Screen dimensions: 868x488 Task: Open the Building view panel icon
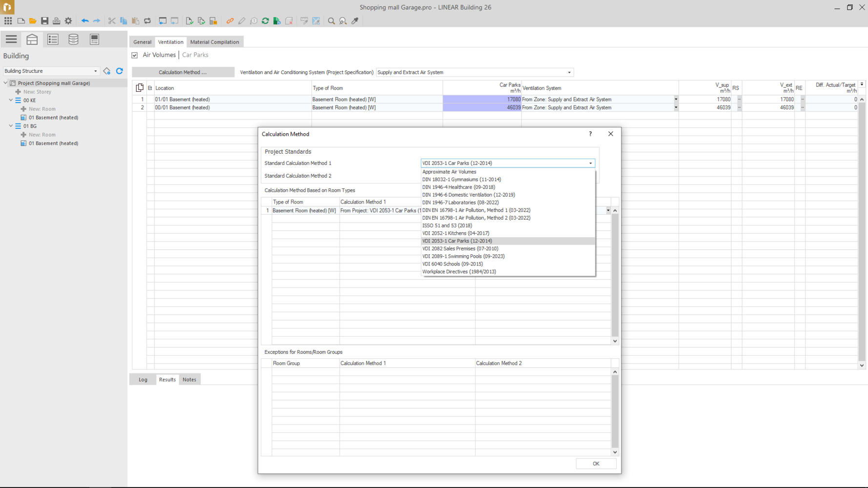[32, 40]
